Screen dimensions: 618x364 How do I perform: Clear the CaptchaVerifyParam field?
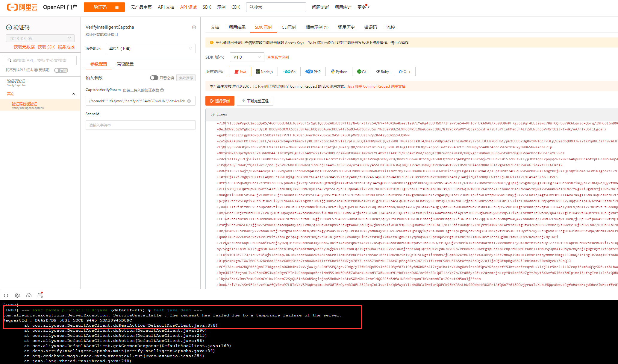189,101
